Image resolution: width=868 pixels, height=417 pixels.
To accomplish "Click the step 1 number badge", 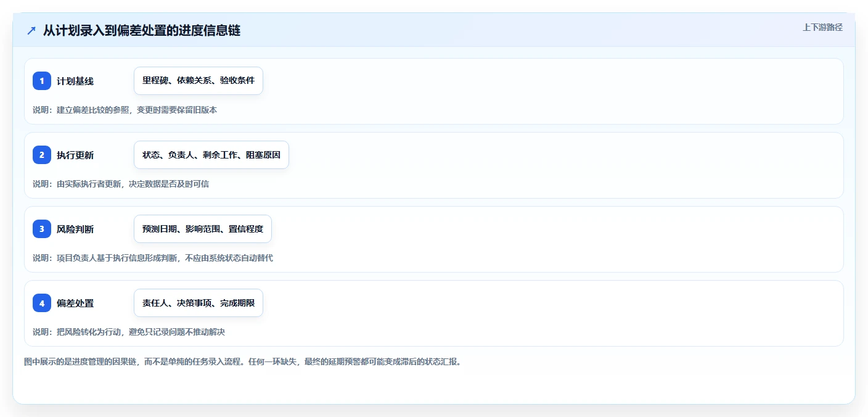I will [42, 81].
